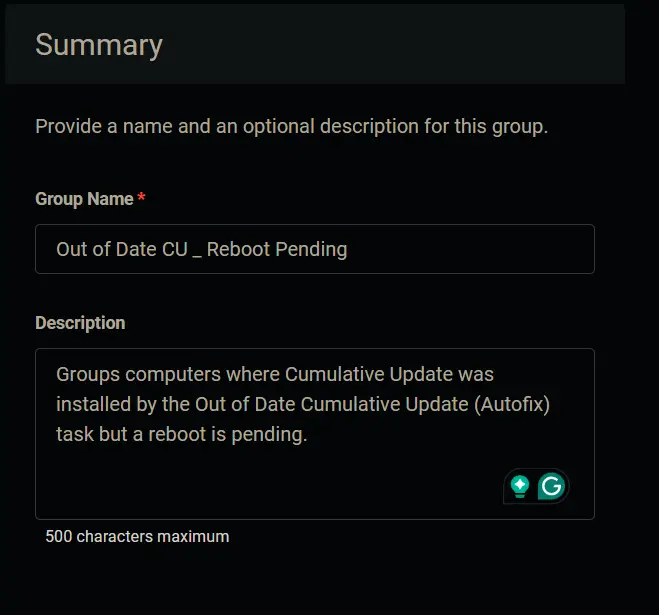Click the word 'installed' in the description
Screen dimensions: 659x615
94,404
